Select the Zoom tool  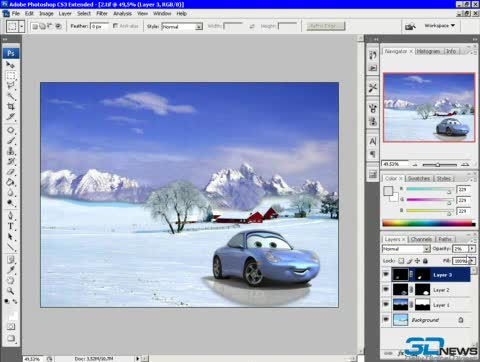coord(11,291)
